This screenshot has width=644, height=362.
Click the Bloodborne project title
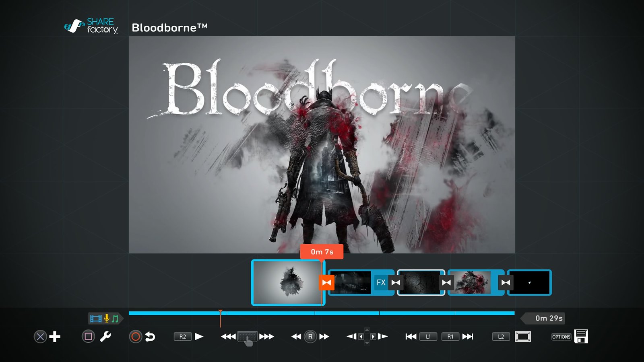(170, 27)
